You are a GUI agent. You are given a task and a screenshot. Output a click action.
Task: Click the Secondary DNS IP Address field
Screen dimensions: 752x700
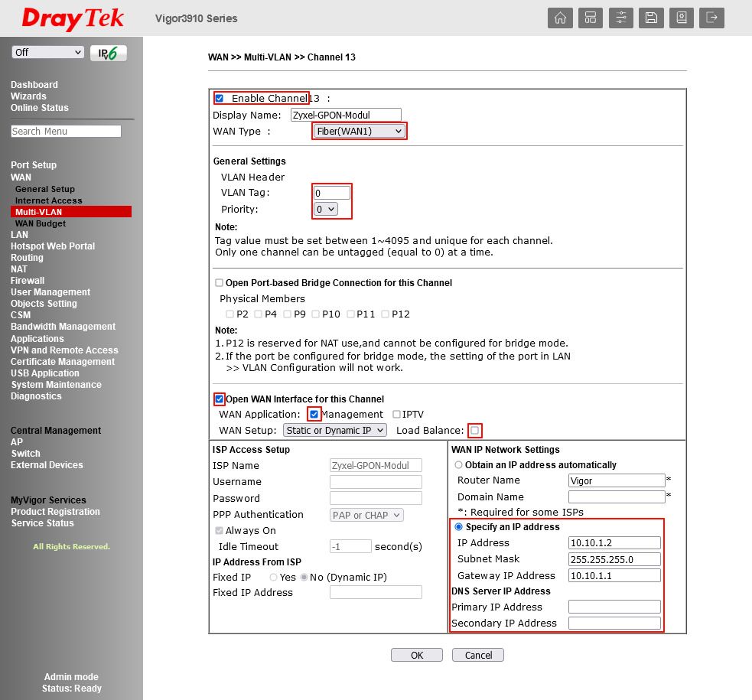[614, 623]
